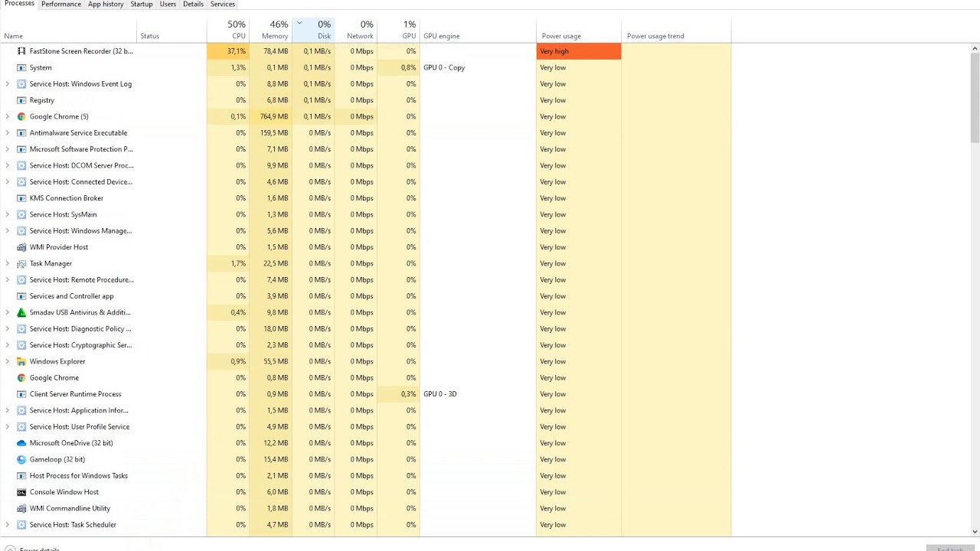This screenshot has width=980, height=551.
Task: Sort processes by the Name column
Action: coord(69,30)
